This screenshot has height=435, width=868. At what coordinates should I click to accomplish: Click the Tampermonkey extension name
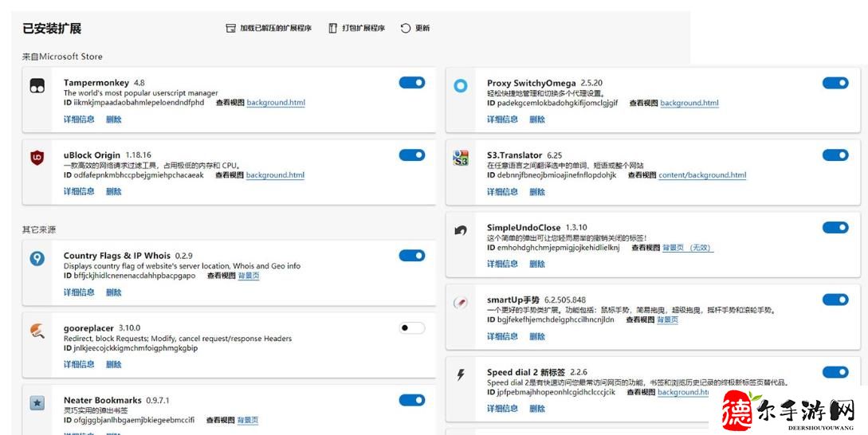point(96,83)
